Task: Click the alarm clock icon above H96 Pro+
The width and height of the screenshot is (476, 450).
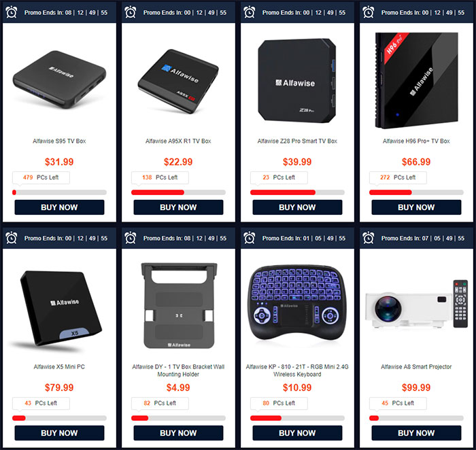Action: click(369, 12)
